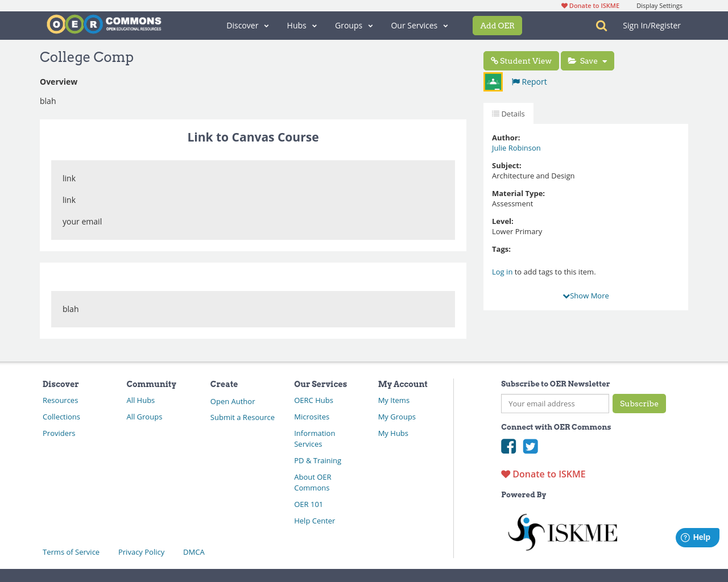Share to Google Classroom
Viewport: 728px width, 582px height.
[x=493, y=81]
